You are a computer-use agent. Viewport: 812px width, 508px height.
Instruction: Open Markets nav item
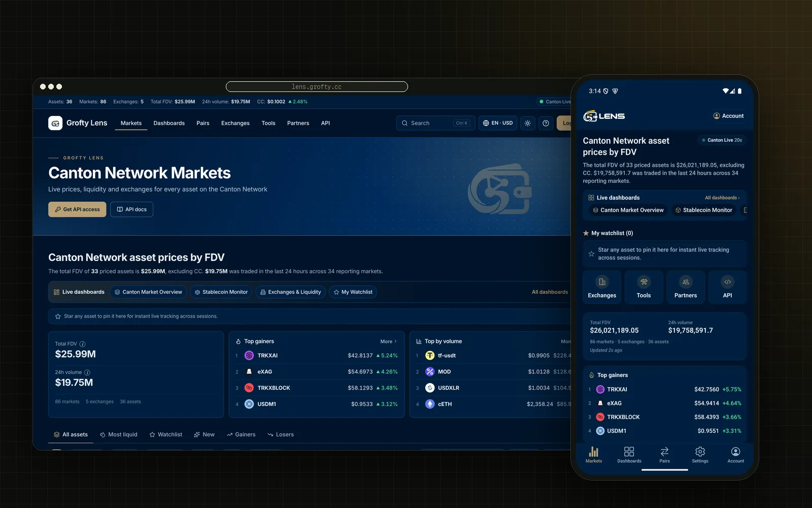(131, 123)
